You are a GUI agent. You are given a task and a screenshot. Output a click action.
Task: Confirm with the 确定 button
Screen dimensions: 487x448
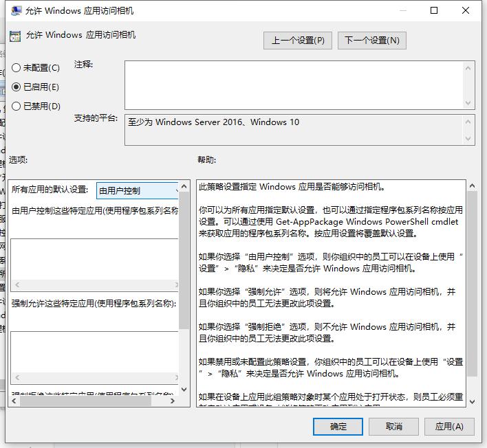338,426
